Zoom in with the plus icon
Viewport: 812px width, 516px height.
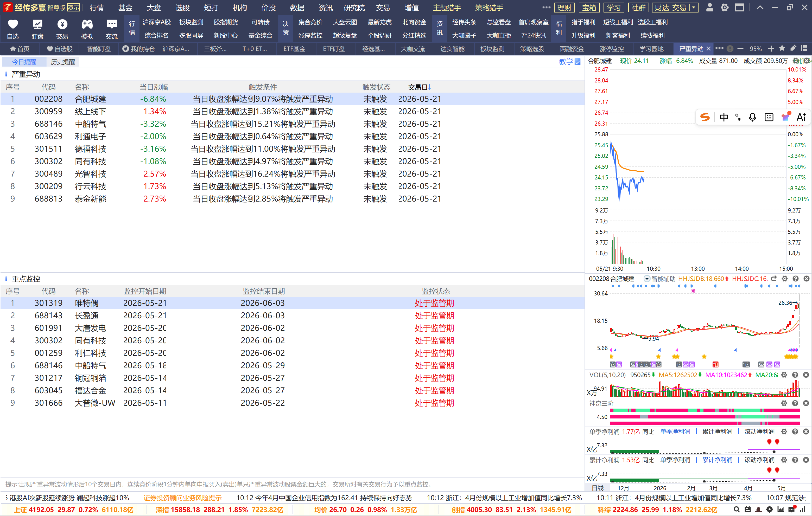[771, 49]
